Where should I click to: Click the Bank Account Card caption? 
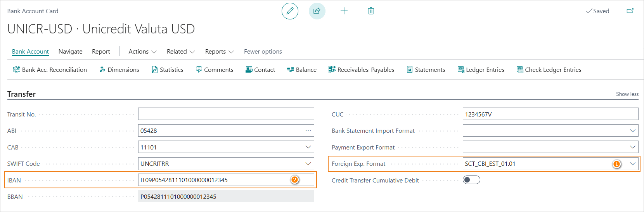point(33,11)
